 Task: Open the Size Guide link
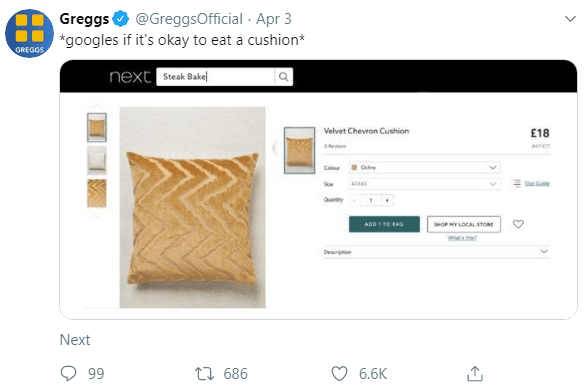(537, 183)
